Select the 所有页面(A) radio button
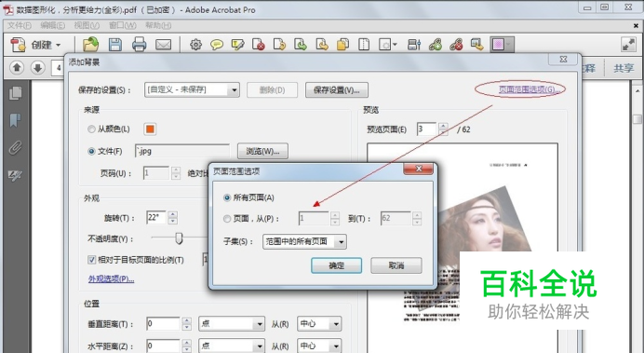Image resolution: width=644 pixels, height=353 pixels. (x=227, y=198)
